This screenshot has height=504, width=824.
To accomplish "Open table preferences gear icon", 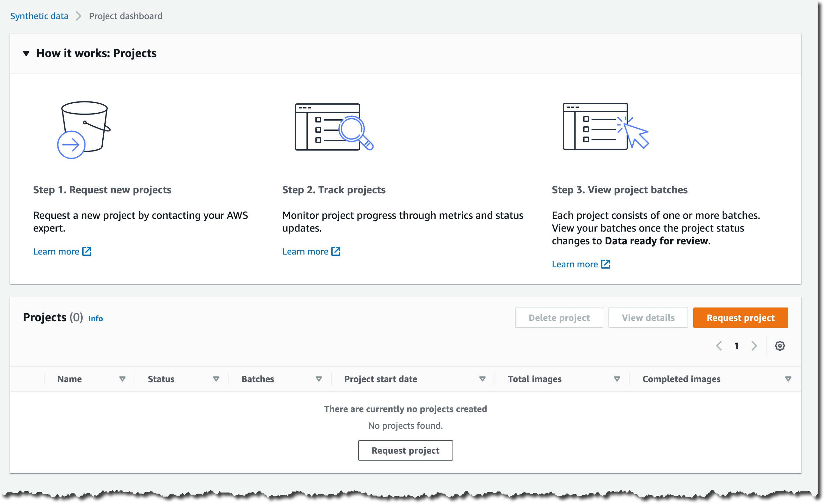I will [780, 346].
